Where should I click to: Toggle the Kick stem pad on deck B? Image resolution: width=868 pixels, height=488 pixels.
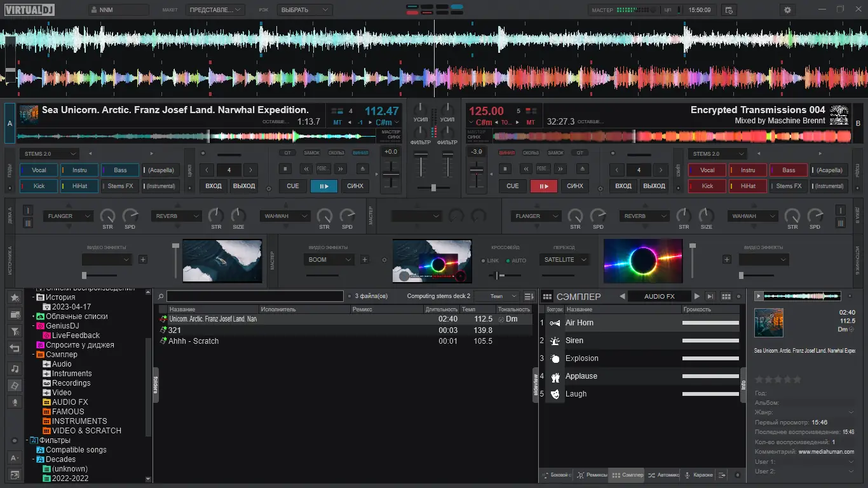pyautogui.click(x=707, y=186)
